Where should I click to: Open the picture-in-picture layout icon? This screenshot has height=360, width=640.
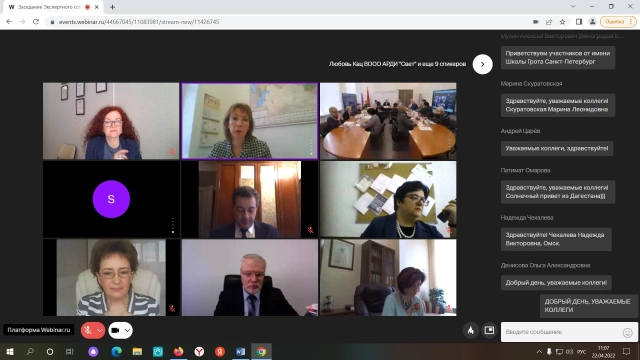pos(489,330)
